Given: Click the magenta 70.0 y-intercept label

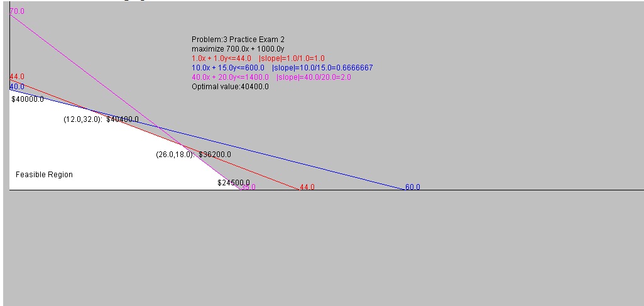Looking at the screenshot, I should click(17, 11).
